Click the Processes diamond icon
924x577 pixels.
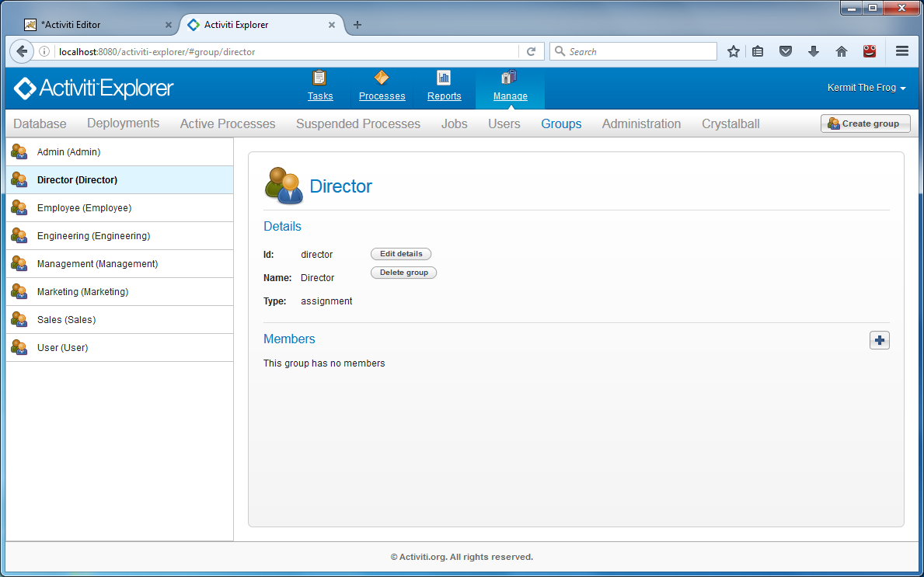click(382, 78)
